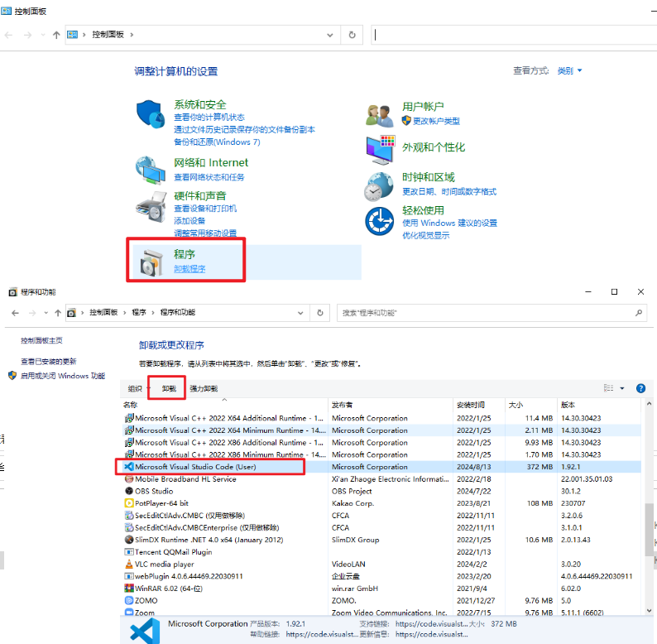Sort list by 安装时间 column header
The image size is (657, 644).
(470, 405)
